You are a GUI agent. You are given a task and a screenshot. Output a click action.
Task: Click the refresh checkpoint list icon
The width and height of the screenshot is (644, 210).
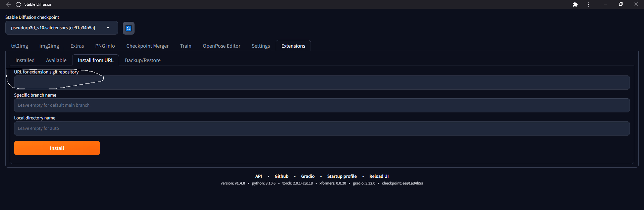(x=128, y=28)
